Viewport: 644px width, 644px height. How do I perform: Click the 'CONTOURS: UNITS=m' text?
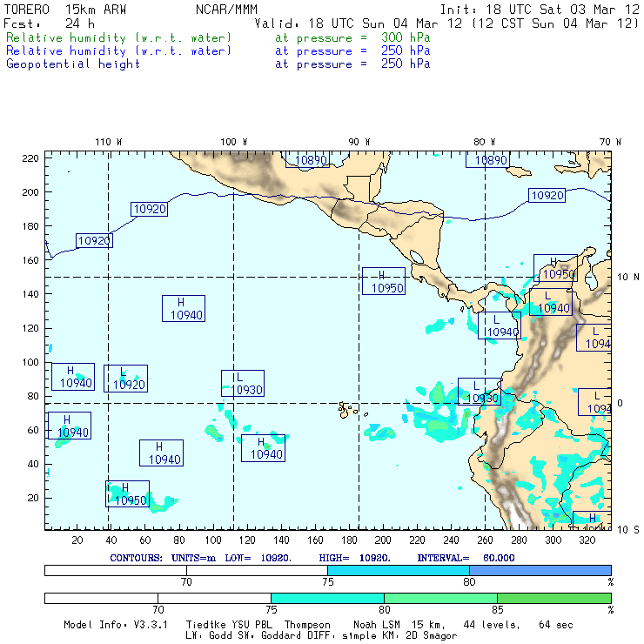(163, 558)
